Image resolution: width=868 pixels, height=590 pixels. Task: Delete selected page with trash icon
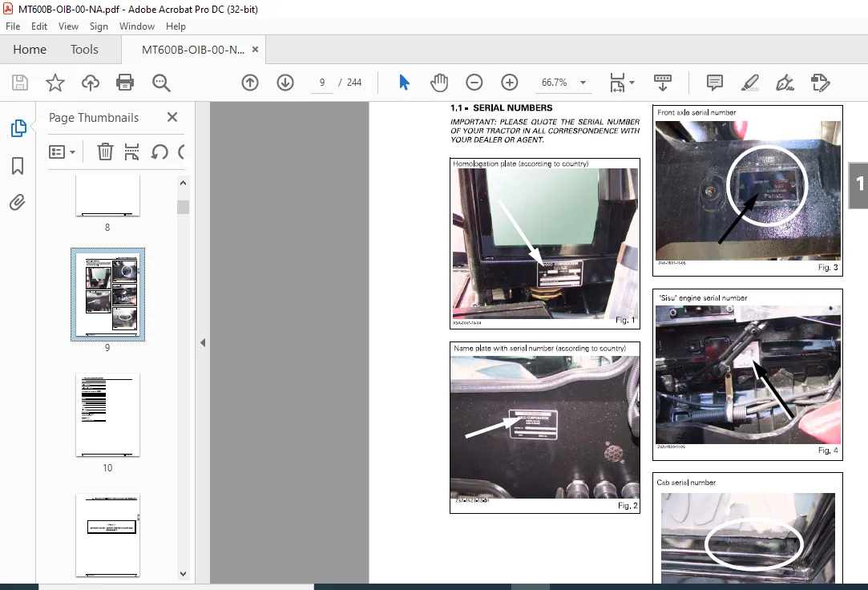click(105, 151)
